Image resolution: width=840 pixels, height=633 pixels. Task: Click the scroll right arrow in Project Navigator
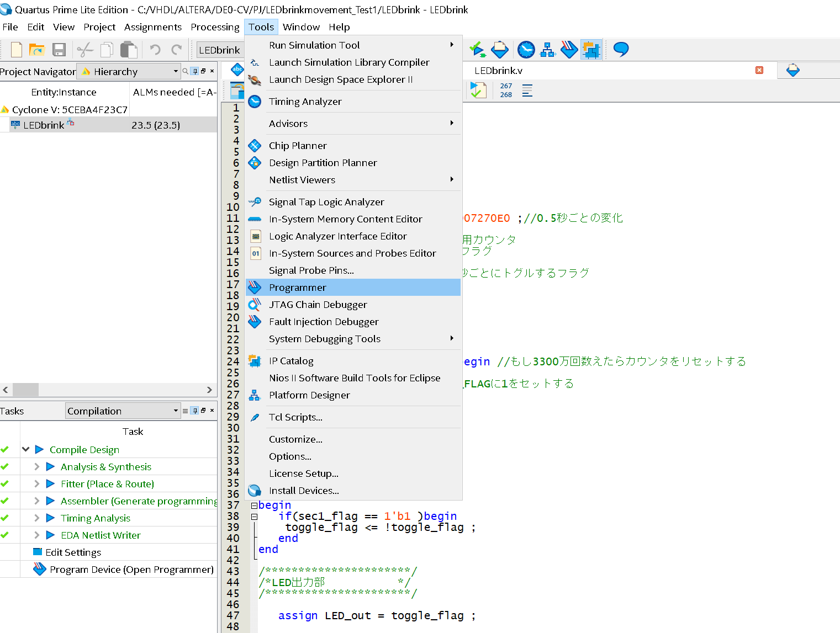[209, 390]
